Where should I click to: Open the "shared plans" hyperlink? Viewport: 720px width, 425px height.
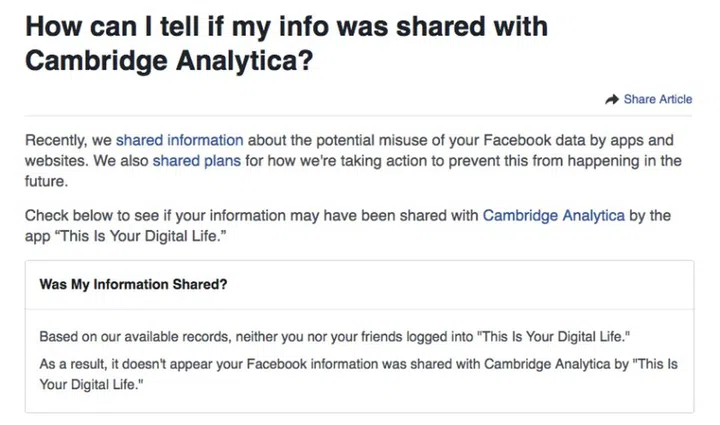(196, 160)
